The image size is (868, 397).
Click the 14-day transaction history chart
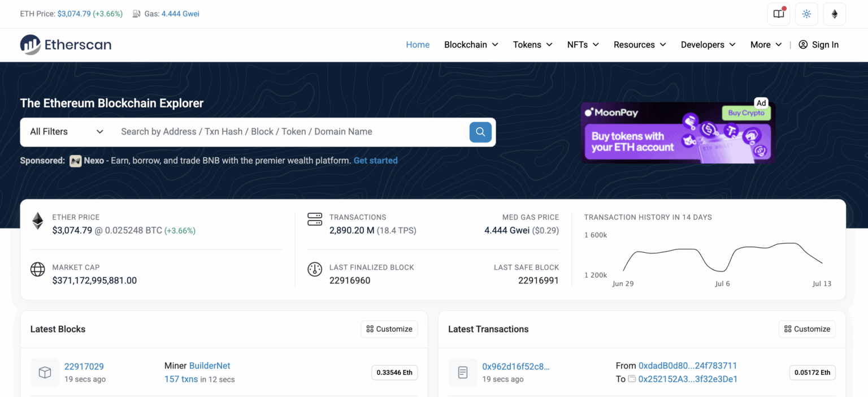718,254
